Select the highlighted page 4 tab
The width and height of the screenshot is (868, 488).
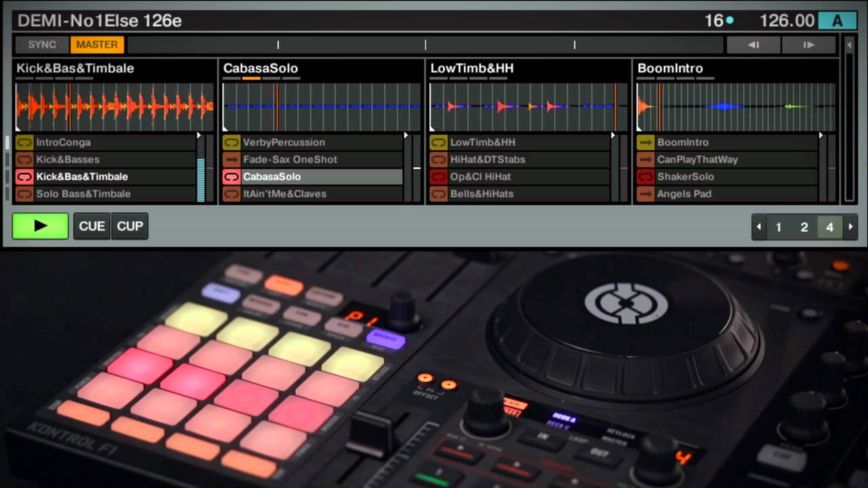click(x=829, y=227)
